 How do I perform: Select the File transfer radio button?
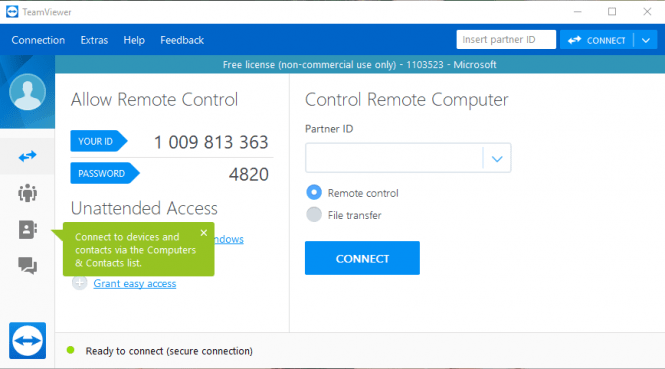(314, 215)
